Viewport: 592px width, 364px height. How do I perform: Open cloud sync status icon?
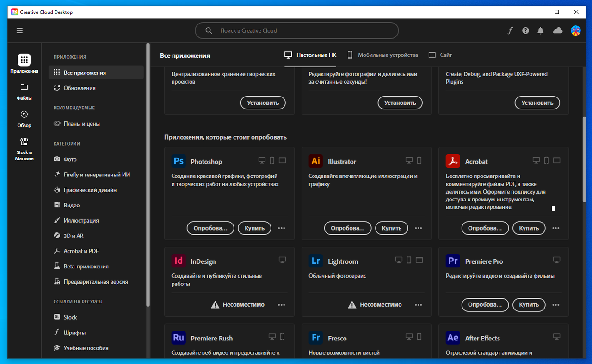pyautogui.click(x=558, y=30)
